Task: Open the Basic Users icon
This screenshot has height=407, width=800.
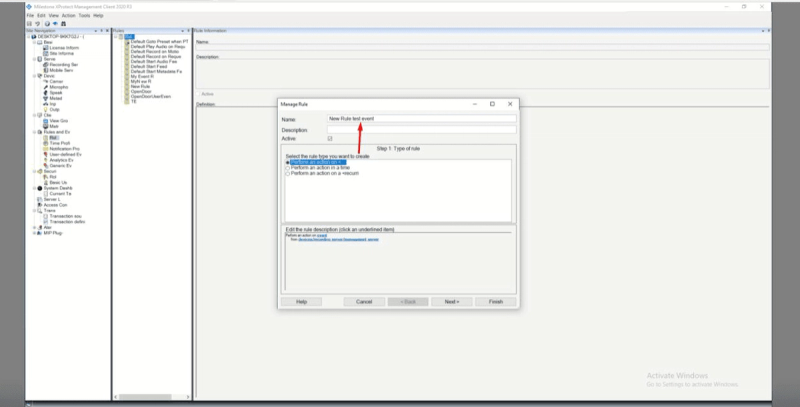Action: tap(46, 183)
